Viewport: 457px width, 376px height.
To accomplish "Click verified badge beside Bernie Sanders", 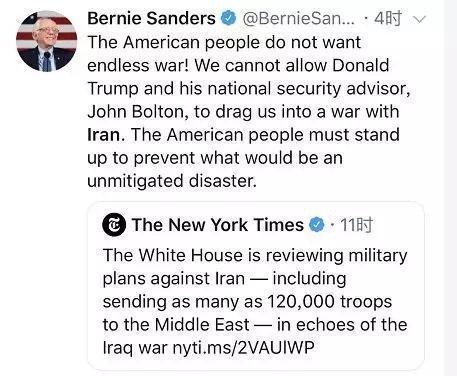I will (x=228, y=18).
